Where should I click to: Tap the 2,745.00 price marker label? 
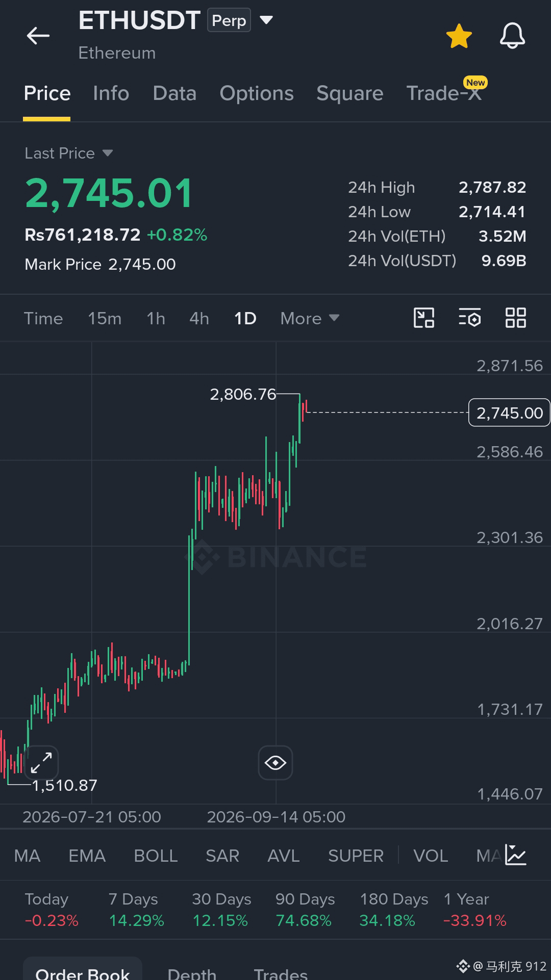click(x=509, y=412)
